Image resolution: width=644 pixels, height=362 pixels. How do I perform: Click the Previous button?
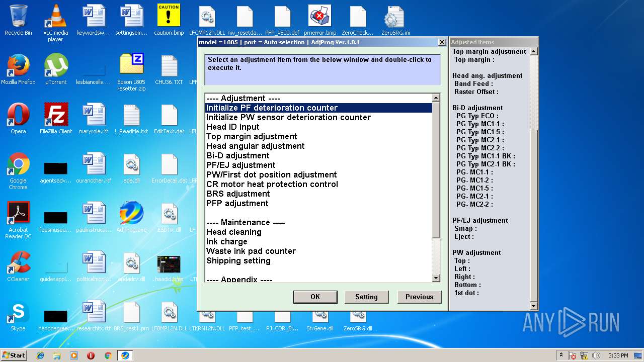coord(419,297)
